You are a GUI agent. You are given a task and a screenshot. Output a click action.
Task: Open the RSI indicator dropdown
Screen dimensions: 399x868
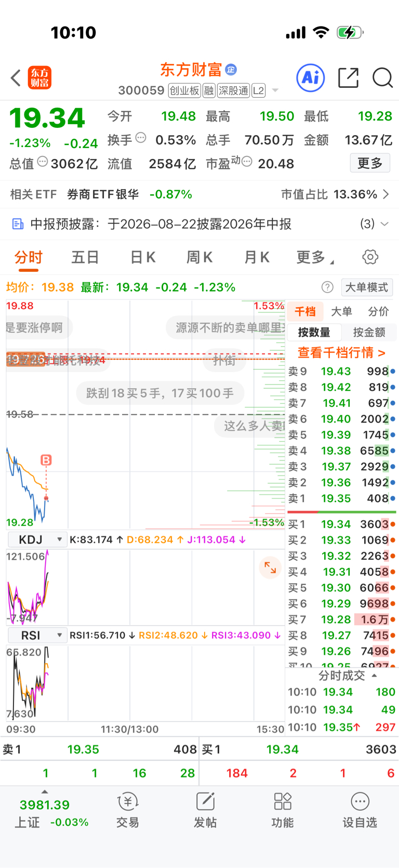[x=37, y=635]
